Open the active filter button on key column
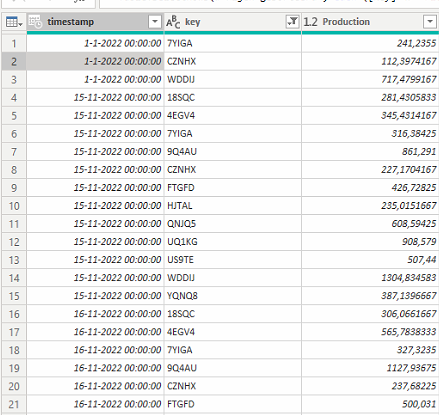This screenshot has height=415, width=439. click(x=292, y=22)
